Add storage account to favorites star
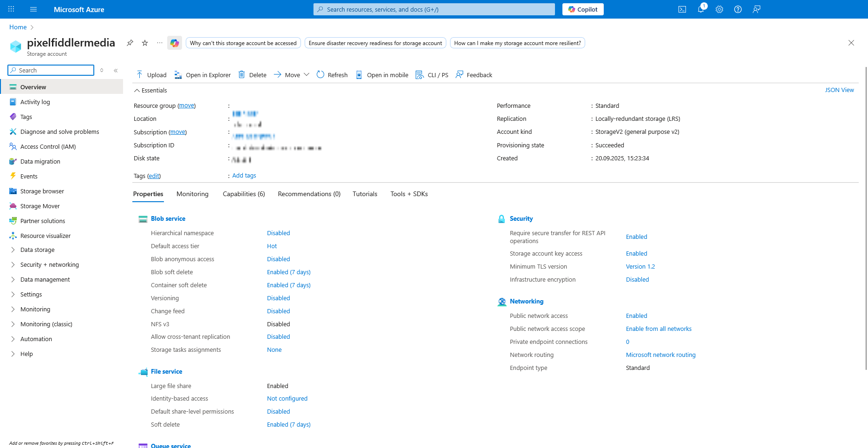Viewport: 868px width, 448px height. pos(145,43)
